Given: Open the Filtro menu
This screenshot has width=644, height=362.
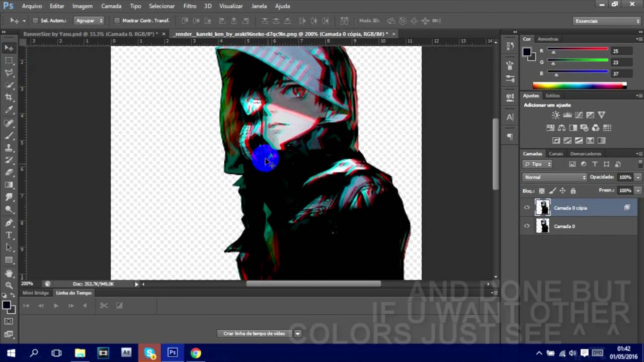Looking at the screenshot, I should [x=190, y=6].
